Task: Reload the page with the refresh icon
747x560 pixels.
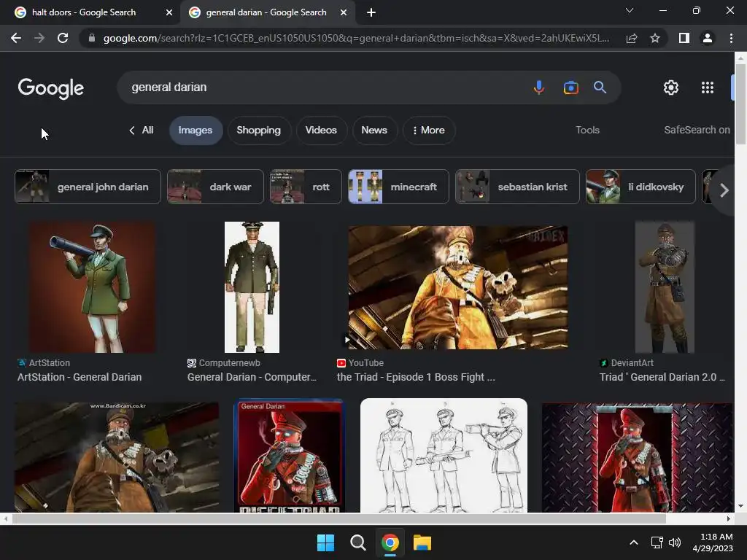Action: pos(63,38)
